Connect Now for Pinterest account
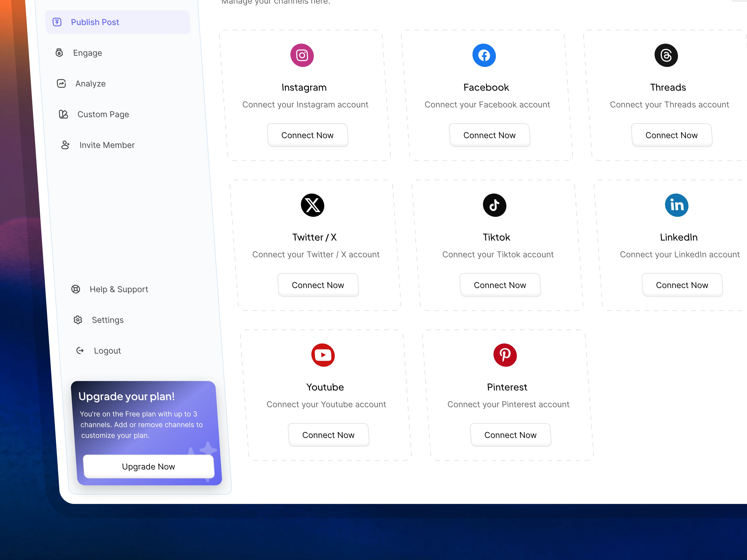The image size is (747, 560). coord(510,435)
